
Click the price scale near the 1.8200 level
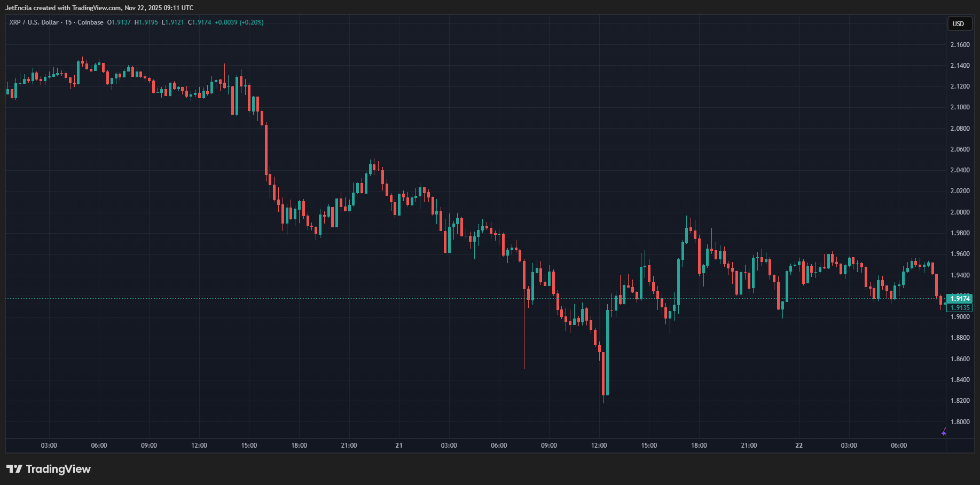tap(960, 400)
